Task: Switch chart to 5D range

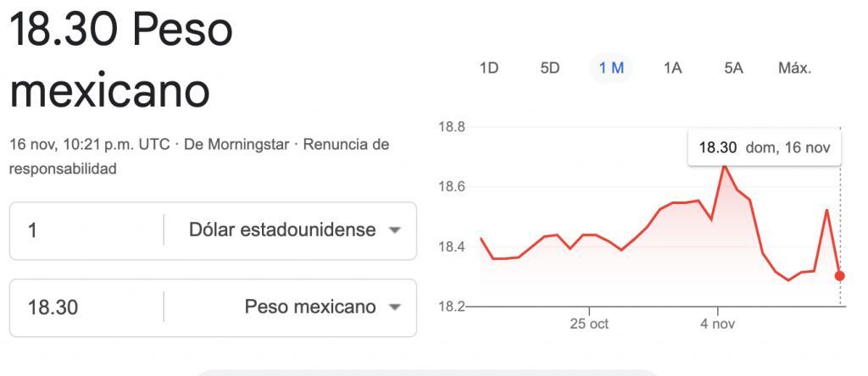Action: pos(550,69)
